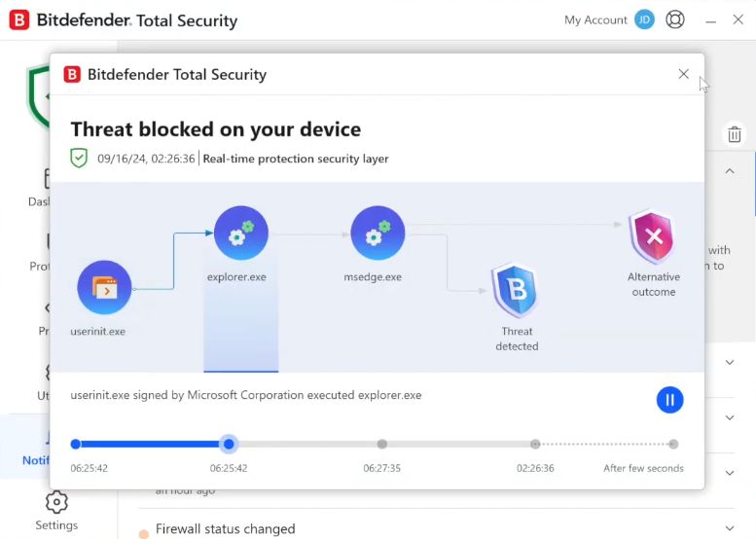Collapse the expanded notification chevron

(730, 171)
